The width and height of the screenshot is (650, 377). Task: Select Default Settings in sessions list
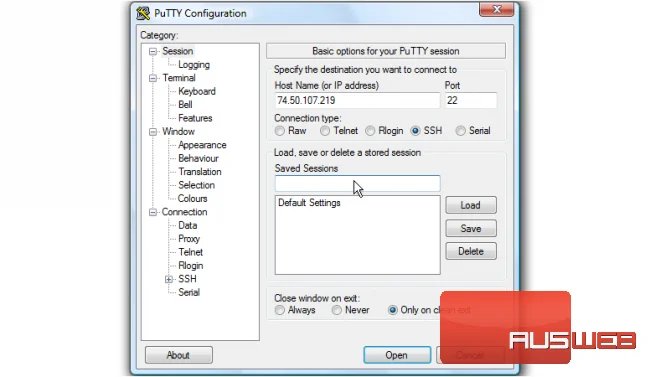pos(309,203)
